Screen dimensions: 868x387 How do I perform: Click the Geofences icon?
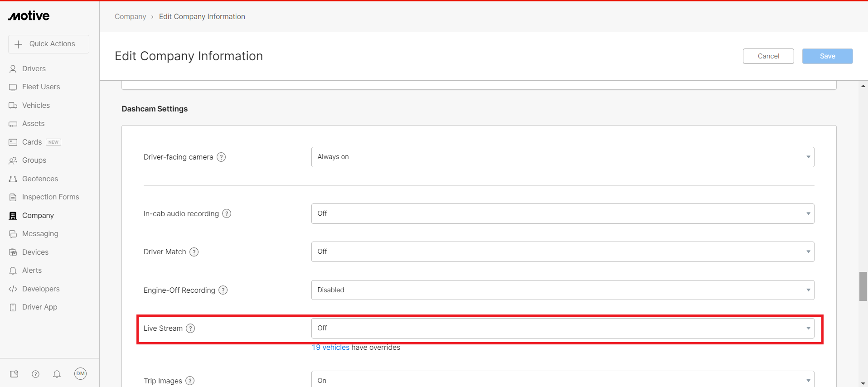point(13,179)
